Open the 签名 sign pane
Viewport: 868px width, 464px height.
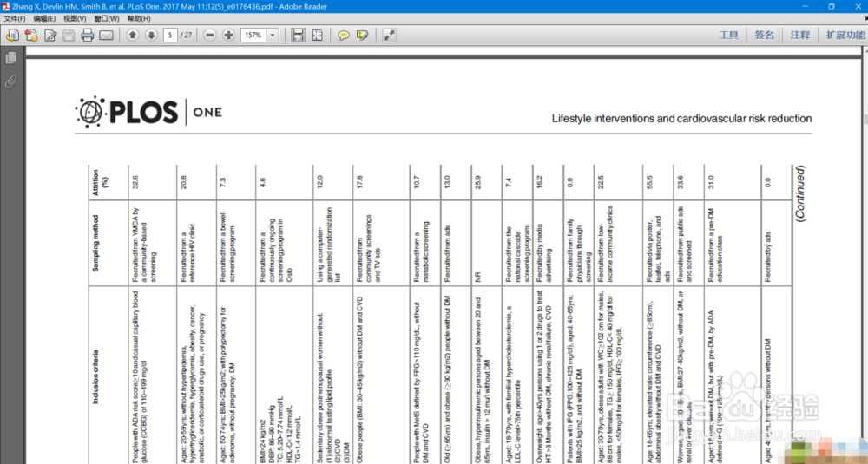click(x=765, y=36)
